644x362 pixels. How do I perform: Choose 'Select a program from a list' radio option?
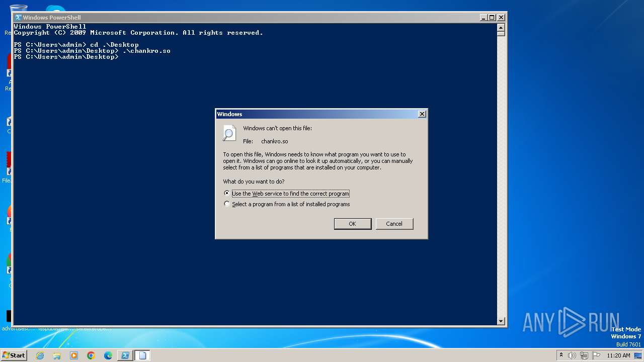227,204
